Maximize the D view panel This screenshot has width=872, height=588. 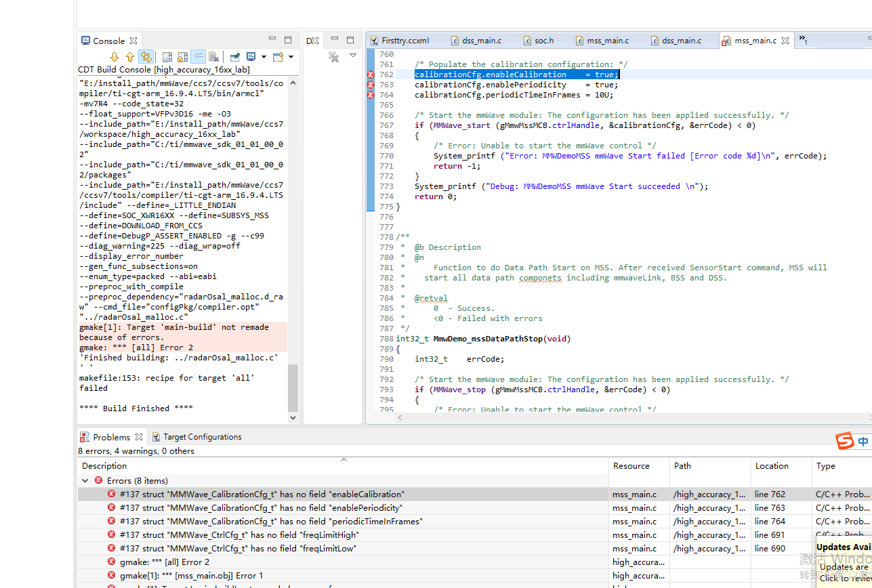point(350,40)
